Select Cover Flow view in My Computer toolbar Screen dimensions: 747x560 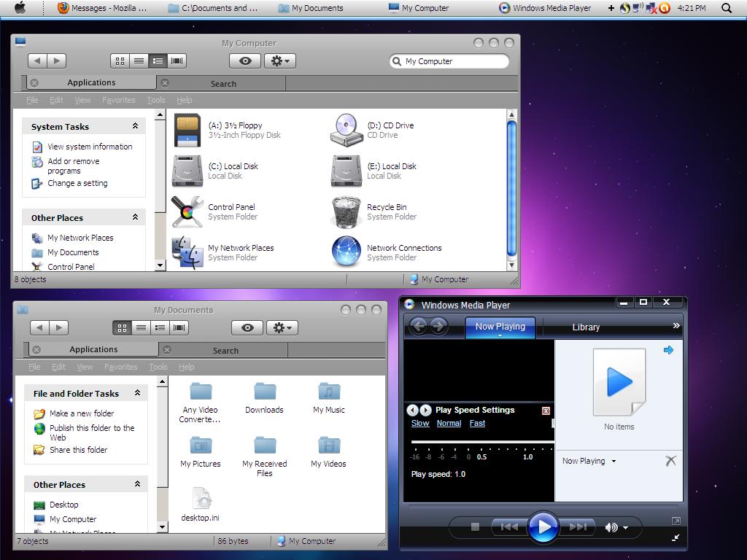click(177, 61)
